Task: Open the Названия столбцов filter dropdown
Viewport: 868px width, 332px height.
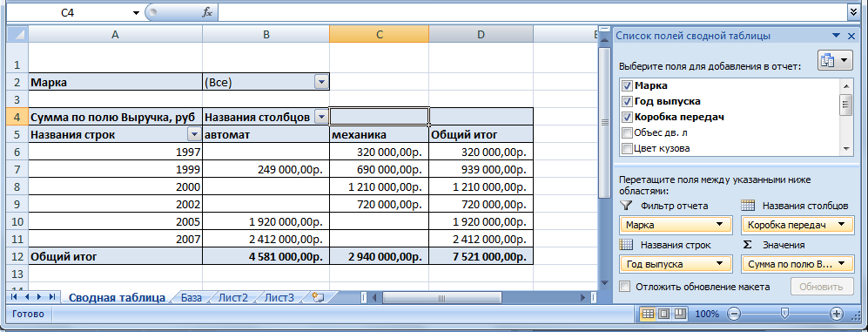Action: pyautogui.click(x=321, y=117)
